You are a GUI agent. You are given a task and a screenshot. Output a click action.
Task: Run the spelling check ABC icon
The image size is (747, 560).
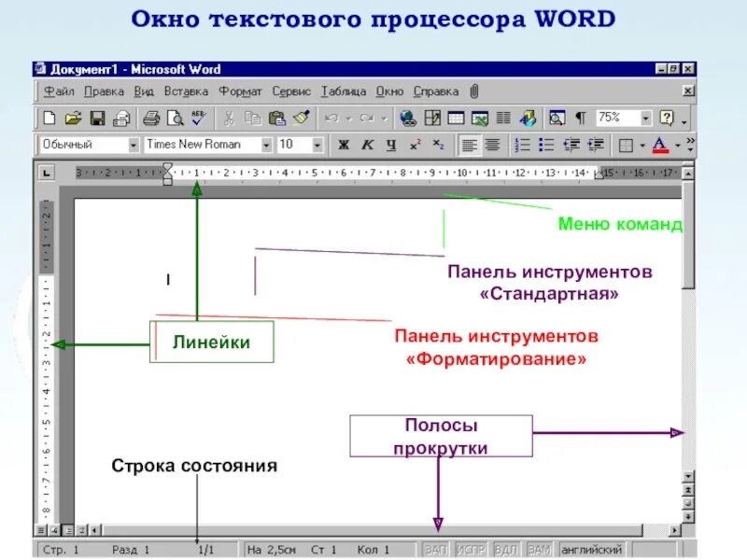(199, 118)
